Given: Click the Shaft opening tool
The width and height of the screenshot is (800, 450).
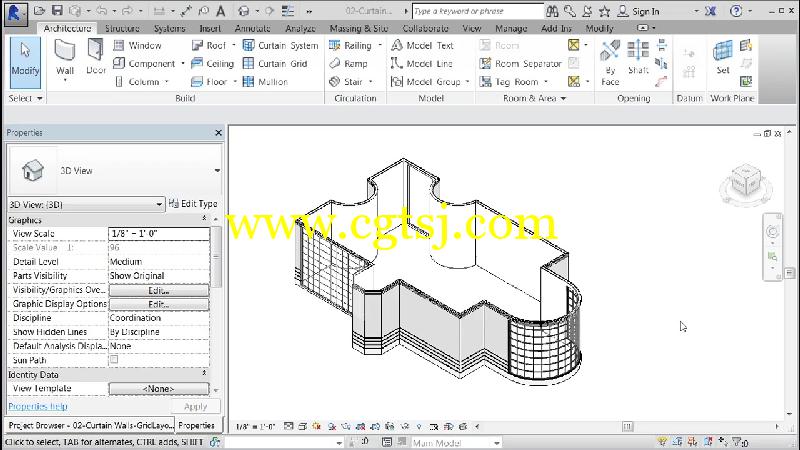Looking at the screenshot, I should (638, 57).
